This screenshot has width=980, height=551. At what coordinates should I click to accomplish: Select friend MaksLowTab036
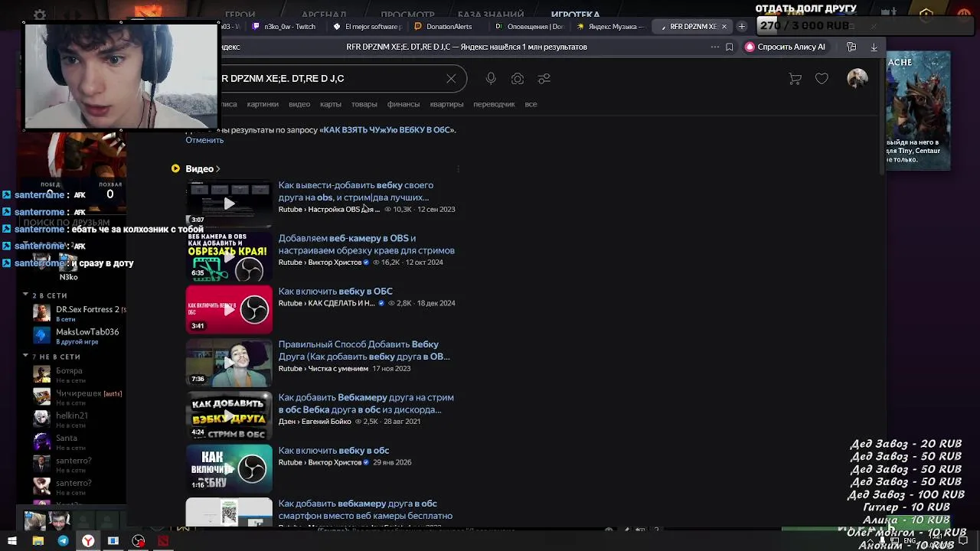coord(80,335)
